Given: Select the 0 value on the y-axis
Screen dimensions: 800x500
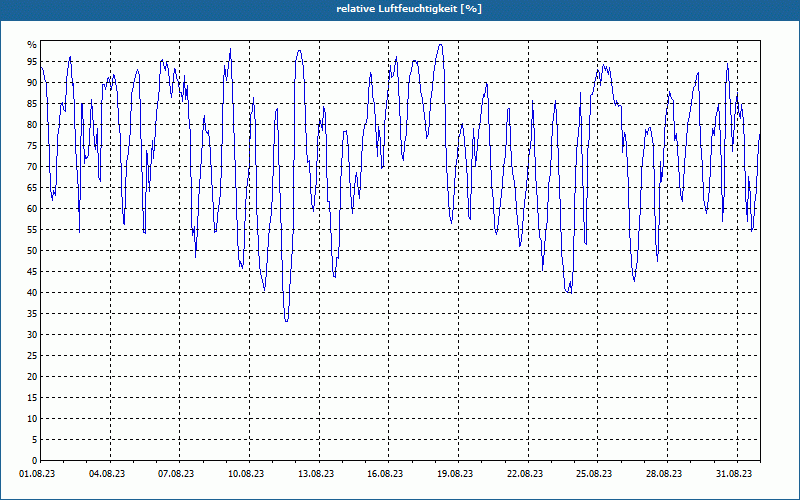Looking at the screenshot, I should pos(35,461).
